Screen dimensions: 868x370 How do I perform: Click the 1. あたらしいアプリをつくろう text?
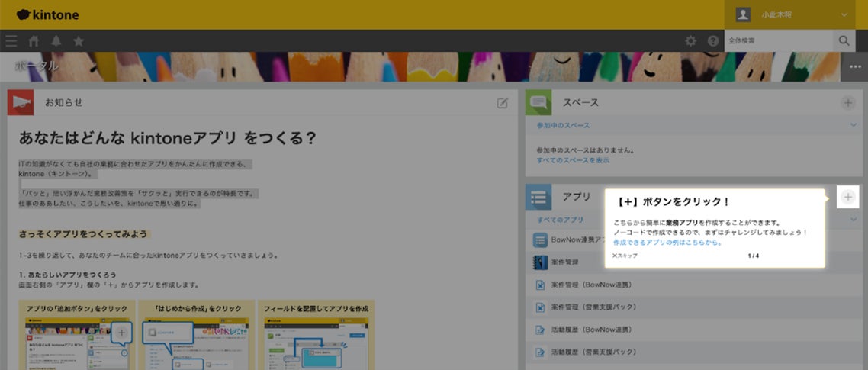pos(68,274)
